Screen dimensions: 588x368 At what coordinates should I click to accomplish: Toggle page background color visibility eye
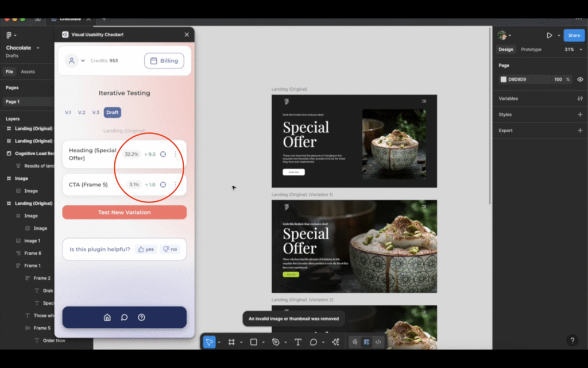[580, 79]
